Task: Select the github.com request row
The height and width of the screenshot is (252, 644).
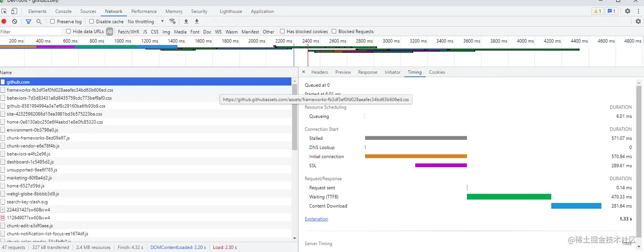Action: click(x=146, y=82)
